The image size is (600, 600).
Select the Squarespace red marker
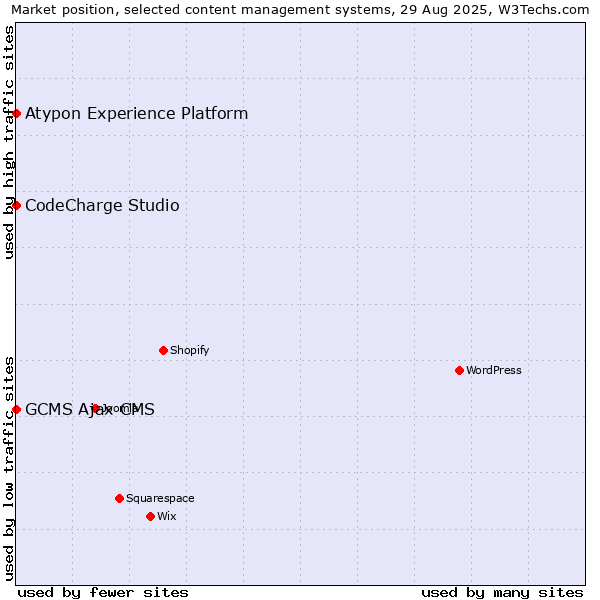pos(119,499)
